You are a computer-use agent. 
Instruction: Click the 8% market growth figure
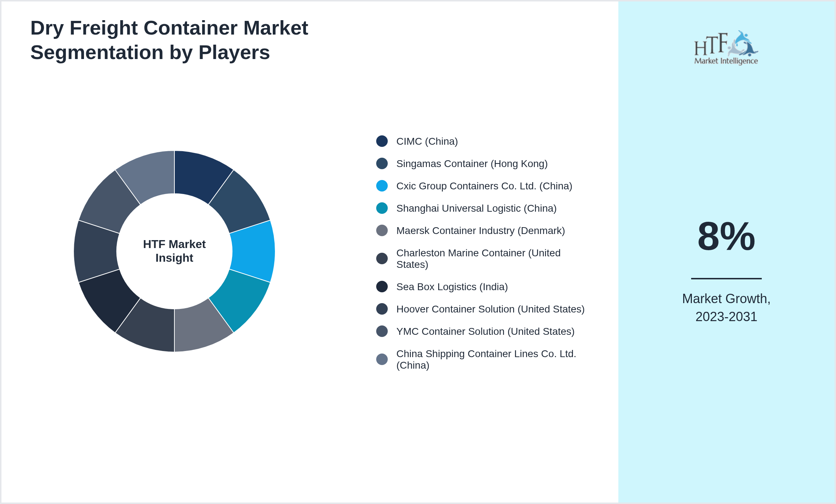(x=726, y=237)
